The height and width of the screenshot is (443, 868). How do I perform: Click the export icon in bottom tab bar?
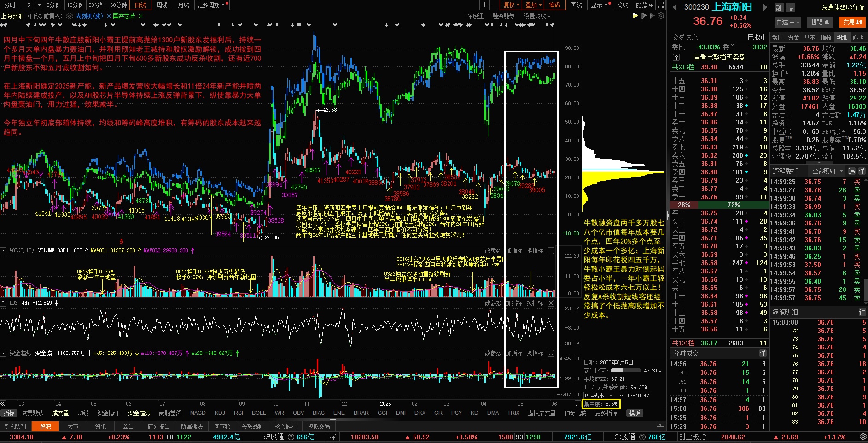(x=660, y=426)
